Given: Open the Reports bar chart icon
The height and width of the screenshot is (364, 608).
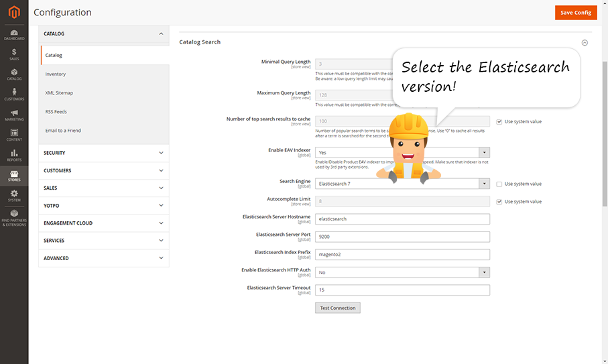Looking at the screenshot, I should [x=14, y=156].
